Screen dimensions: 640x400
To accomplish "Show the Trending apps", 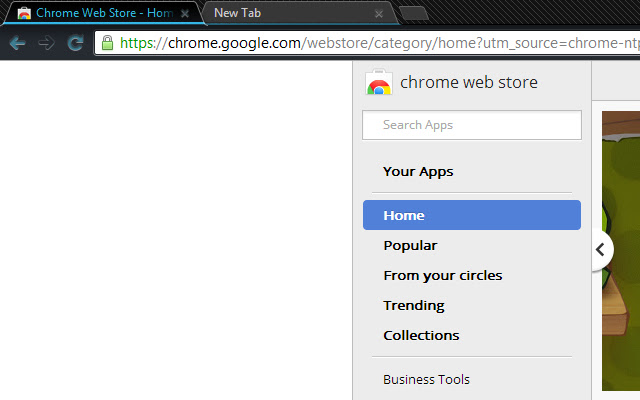I will click(414, 305).
